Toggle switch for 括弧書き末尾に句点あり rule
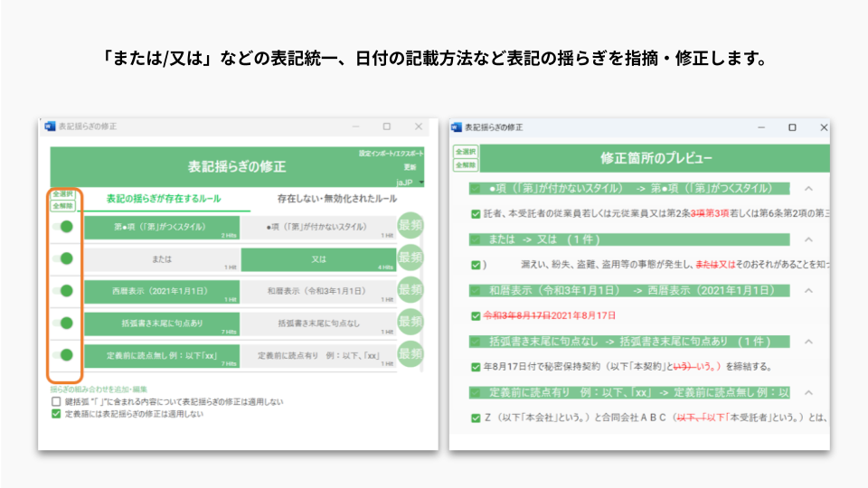The image size is (868, 488). tap(63, 323)
